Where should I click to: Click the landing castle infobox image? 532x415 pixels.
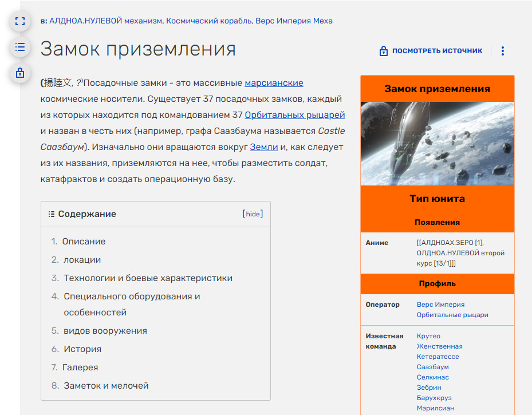pos(438,144)
